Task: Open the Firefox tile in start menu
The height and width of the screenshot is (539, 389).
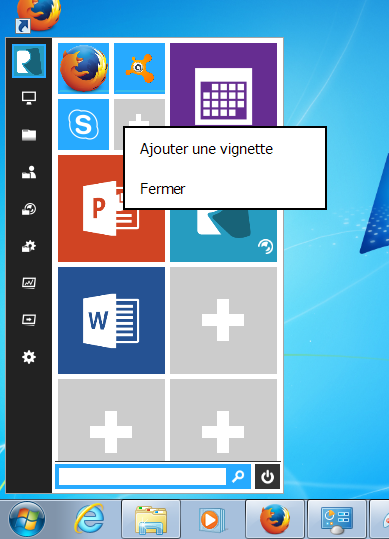Action: click(84, 68)
